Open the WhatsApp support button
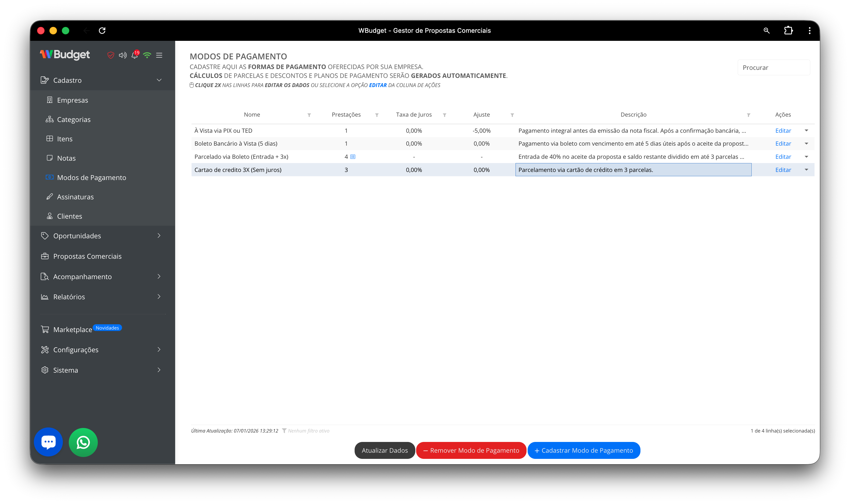The image size is (850, 504). (83, 442)
